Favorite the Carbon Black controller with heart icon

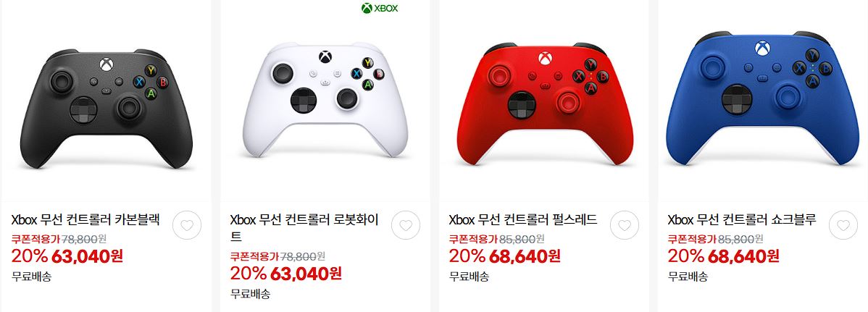pos(186,225)
